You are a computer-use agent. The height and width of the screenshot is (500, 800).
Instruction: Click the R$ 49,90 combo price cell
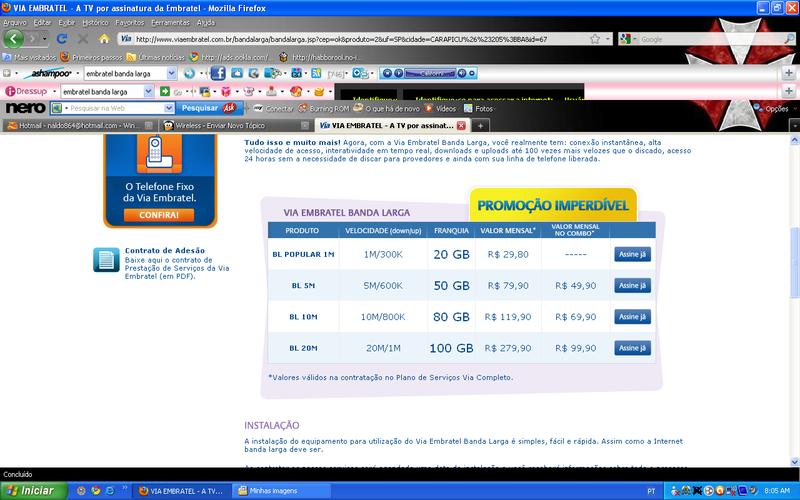576,286
